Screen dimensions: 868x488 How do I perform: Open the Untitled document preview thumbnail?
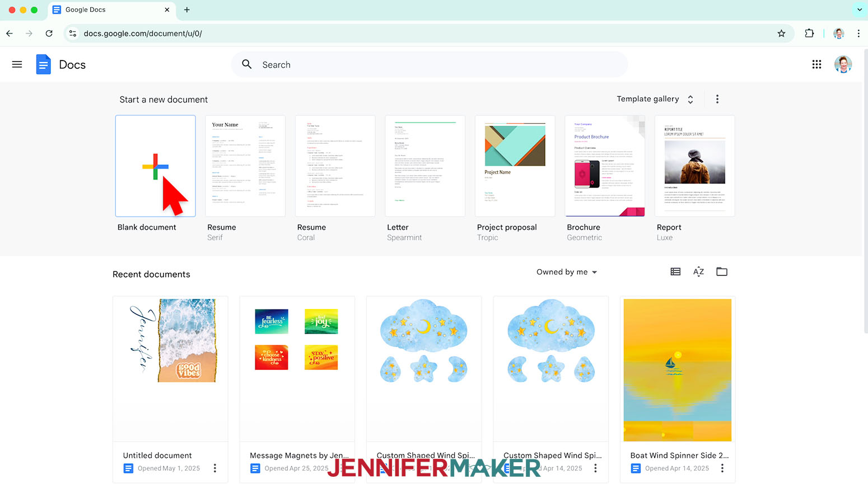[x=170, y=369]
